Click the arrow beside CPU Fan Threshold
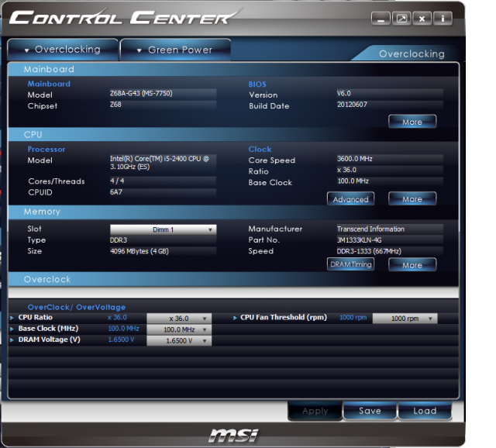 point(235,318)
